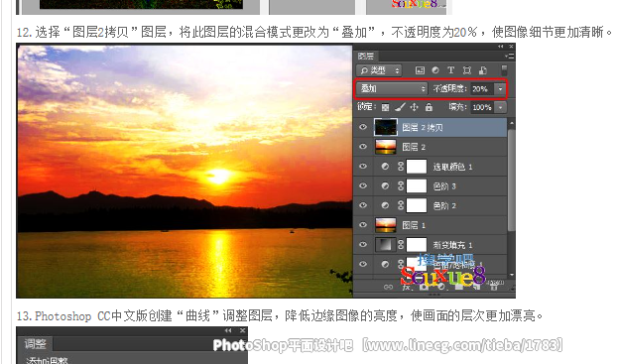This screenshot has height=364, width=618.
Task: Toggle visibility of the bottom partially hidden layer
Action: pos(363,264)
